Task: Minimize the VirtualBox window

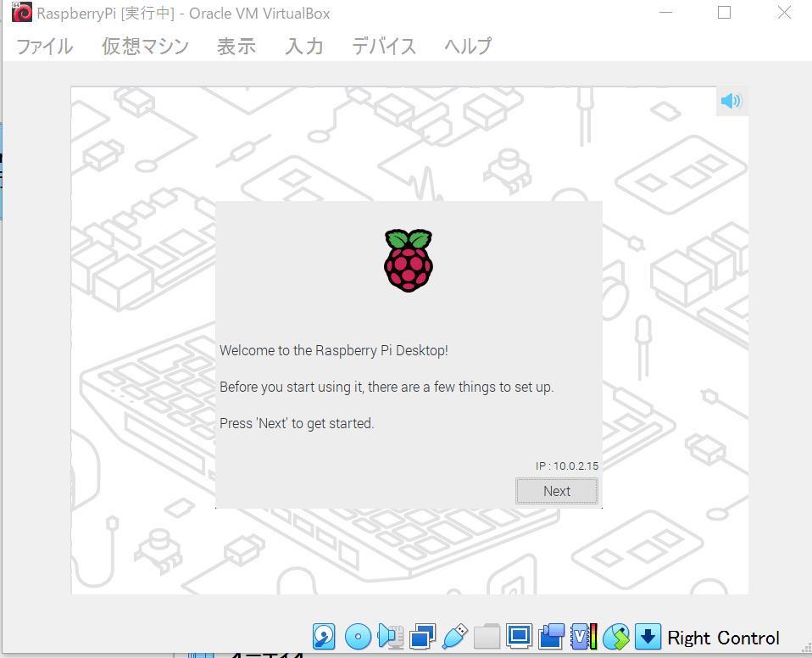Action: 665,13
